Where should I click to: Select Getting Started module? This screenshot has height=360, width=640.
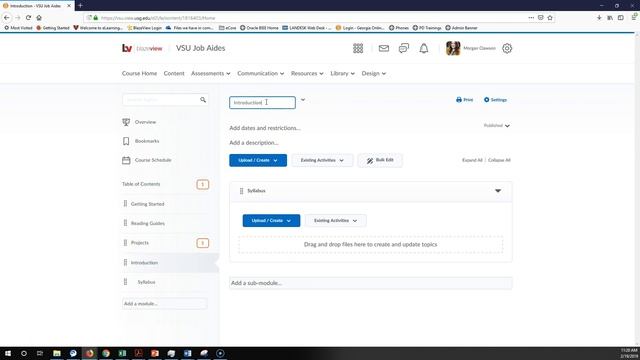pos(147,204)
